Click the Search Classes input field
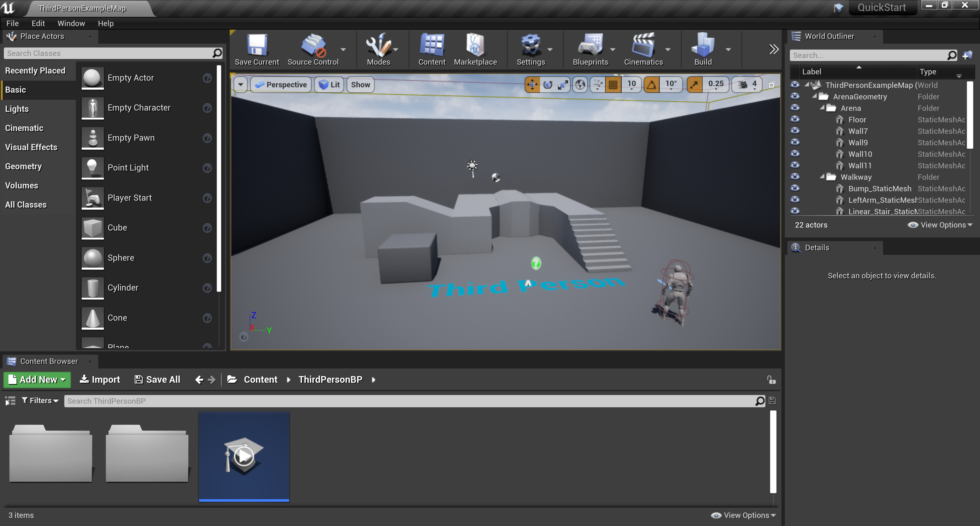Screen dimensions: 980x526 tap(108, 53)
